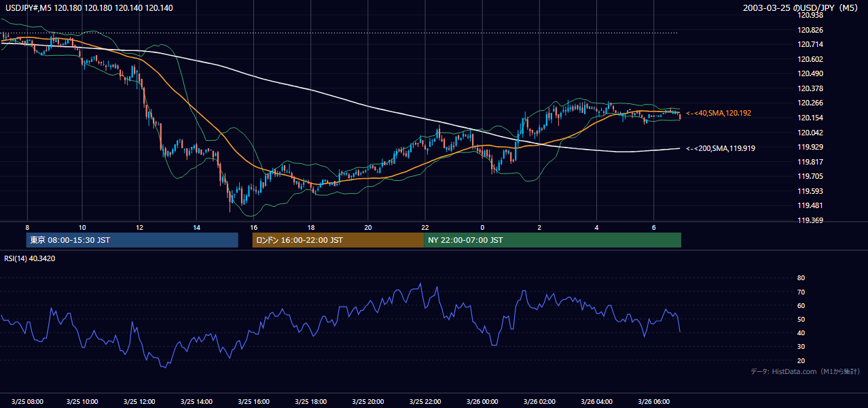Click the bottom date label 3/25 08:00
The width and height of the screenshot is (868, 408).
click(26, 401)
